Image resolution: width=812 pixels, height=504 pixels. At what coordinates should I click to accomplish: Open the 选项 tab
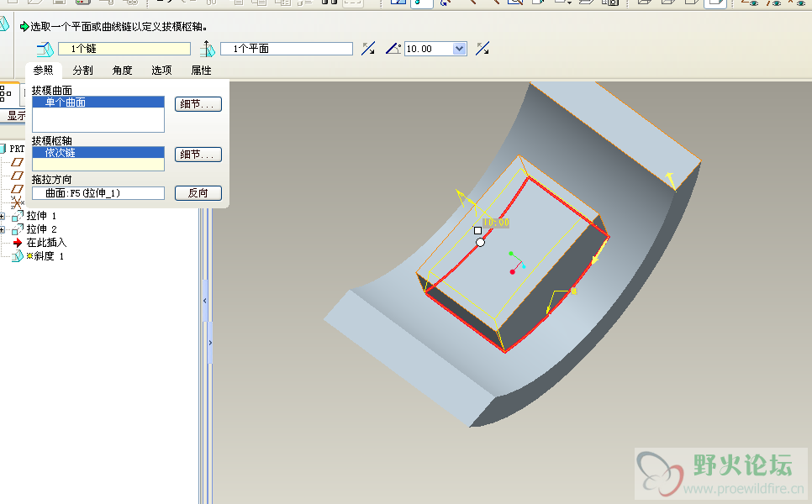click(x=161, y=71)
